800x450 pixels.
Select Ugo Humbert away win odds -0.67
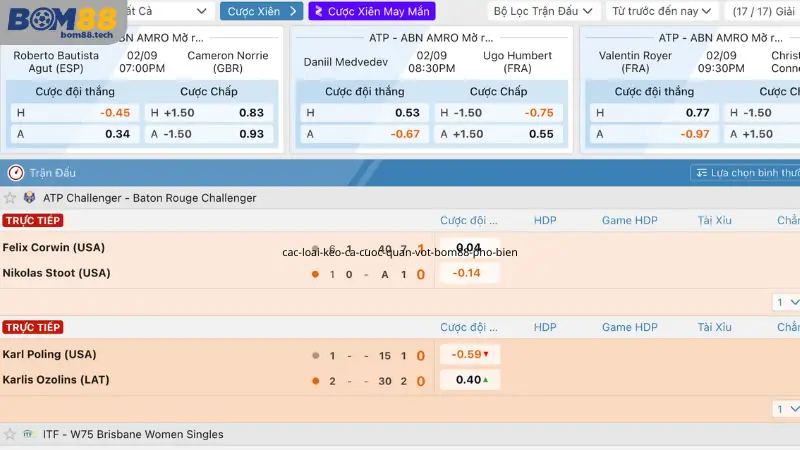365,134
